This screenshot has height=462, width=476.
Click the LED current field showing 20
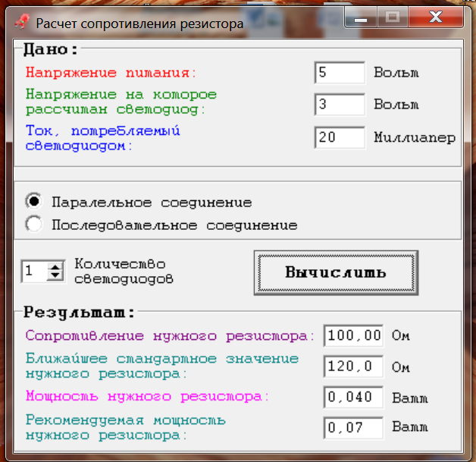point(339,137)
